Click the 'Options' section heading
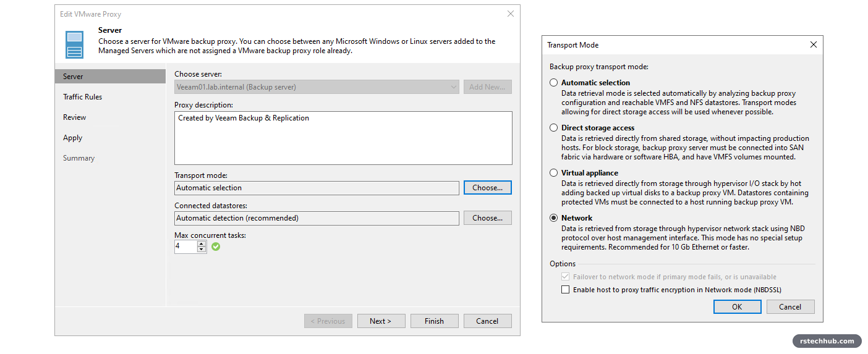The height and width of the screenshot is (354, 868). click(x=563, y=264)
